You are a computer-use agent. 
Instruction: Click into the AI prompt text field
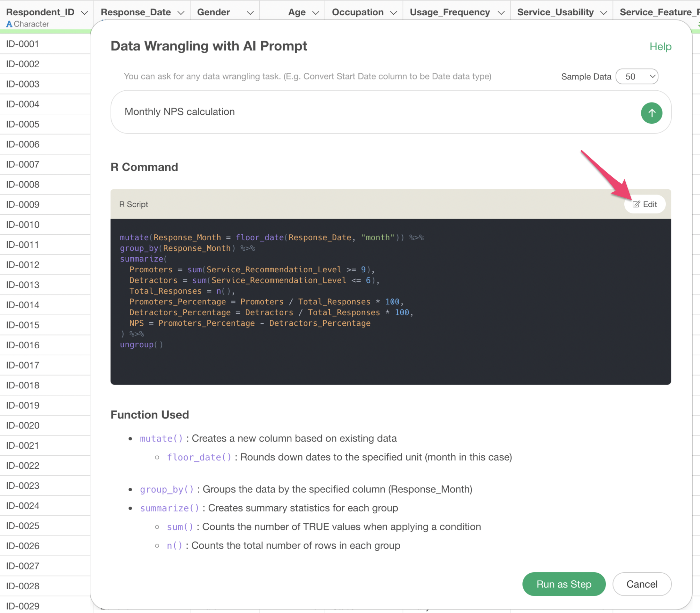tap(349, 112)
